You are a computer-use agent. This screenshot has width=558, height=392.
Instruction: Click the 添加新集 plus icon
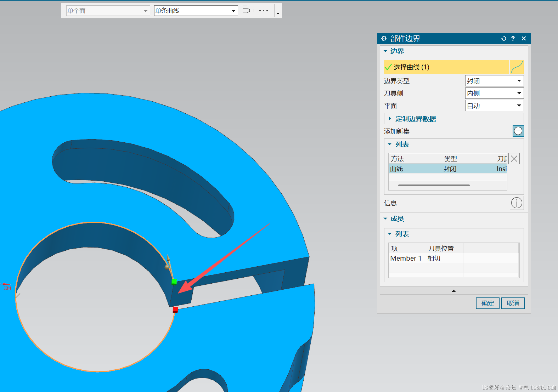click(518, 131)
